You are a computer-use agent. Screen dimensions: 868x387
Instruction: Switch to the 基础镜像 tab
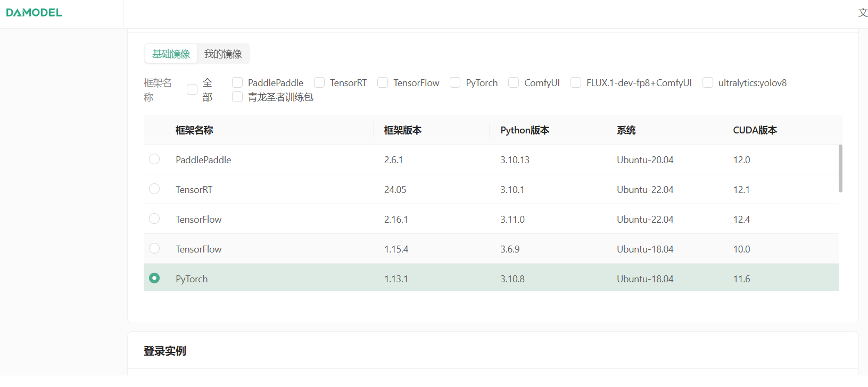point(171,54)
